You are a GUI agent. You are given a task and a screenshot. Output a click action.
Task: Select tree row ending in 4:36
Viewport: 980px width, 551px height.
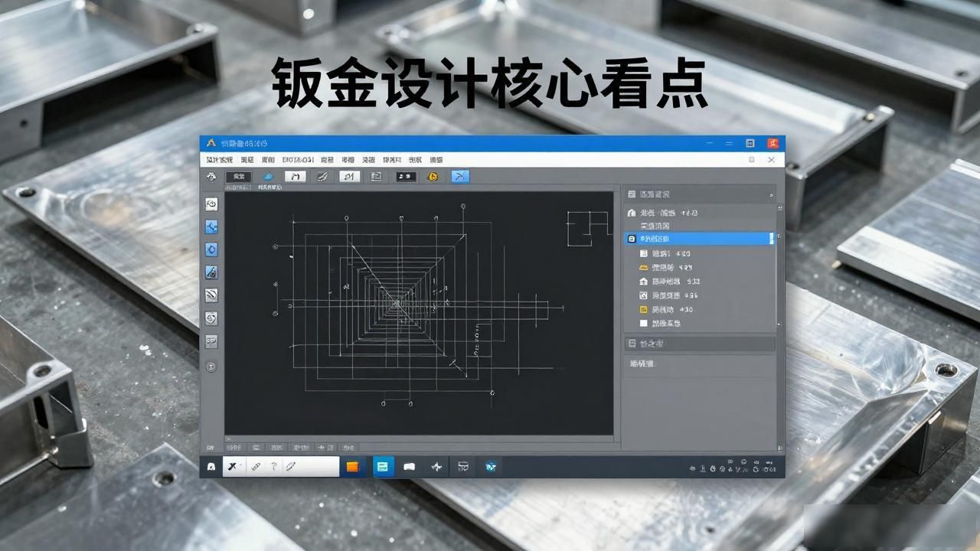pos(700,295)
